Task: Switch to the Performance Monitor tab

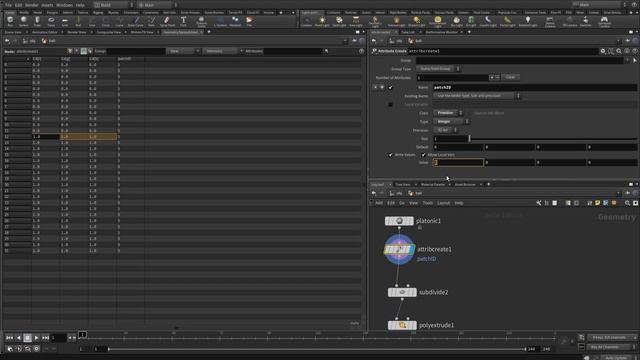Action: (441, 32)
